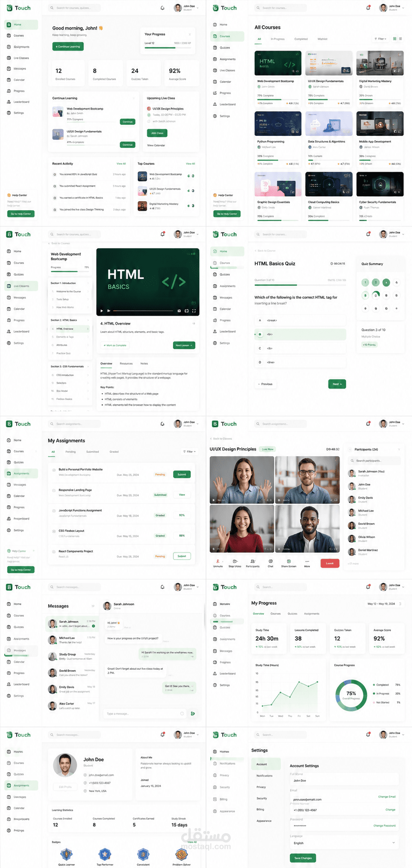Open Settings in the My Progress screen sidebar

pyautogui.click(x=222, y=685)
